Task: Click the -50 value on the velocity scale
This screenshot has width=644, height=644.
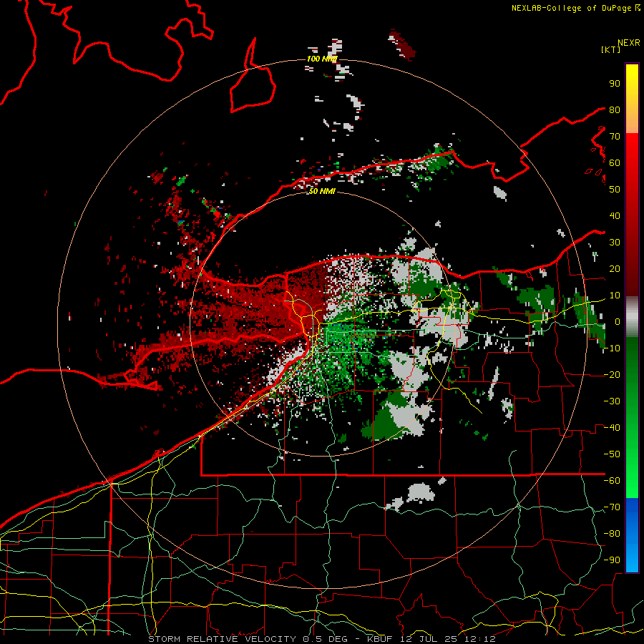Action: tap(612, 454)
